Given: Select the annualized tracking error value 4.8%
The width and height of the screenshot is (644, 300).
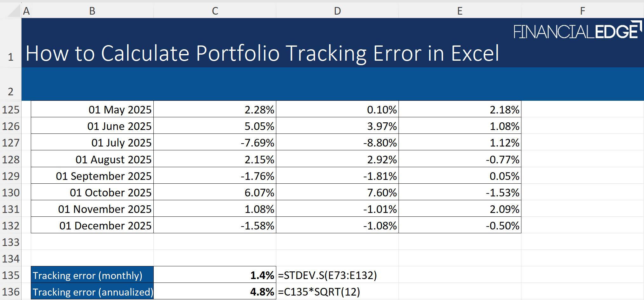Looking at the screenshot, I should click(x=215, y=292).
